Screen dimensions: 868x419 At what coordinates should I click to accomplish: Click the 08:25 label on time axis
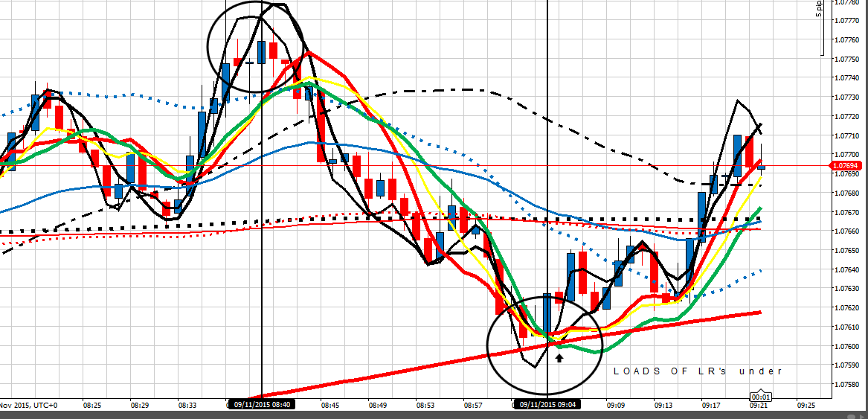coord(92,406)
